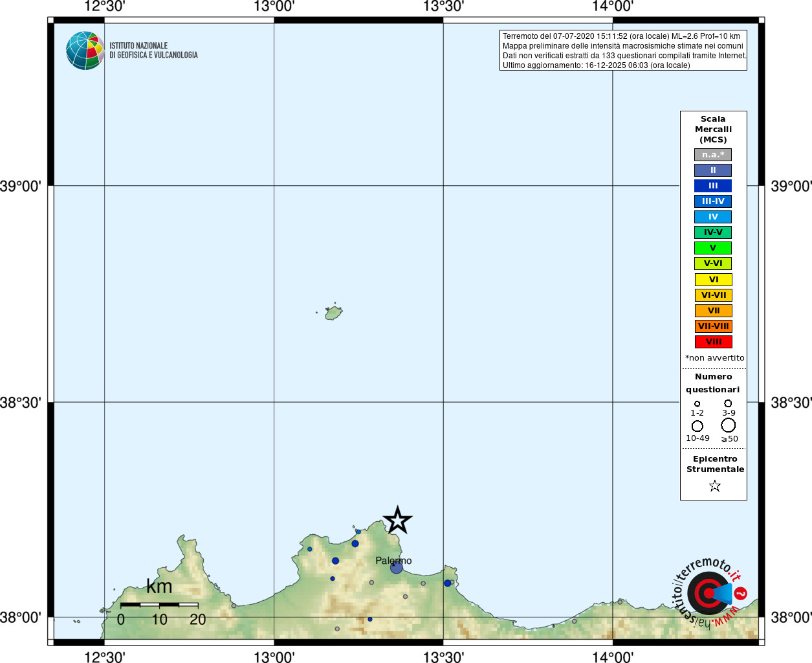Screen dimensions: 812x663
Task: Select the intensity II legend swatch
Action: [x=713, y=170]
